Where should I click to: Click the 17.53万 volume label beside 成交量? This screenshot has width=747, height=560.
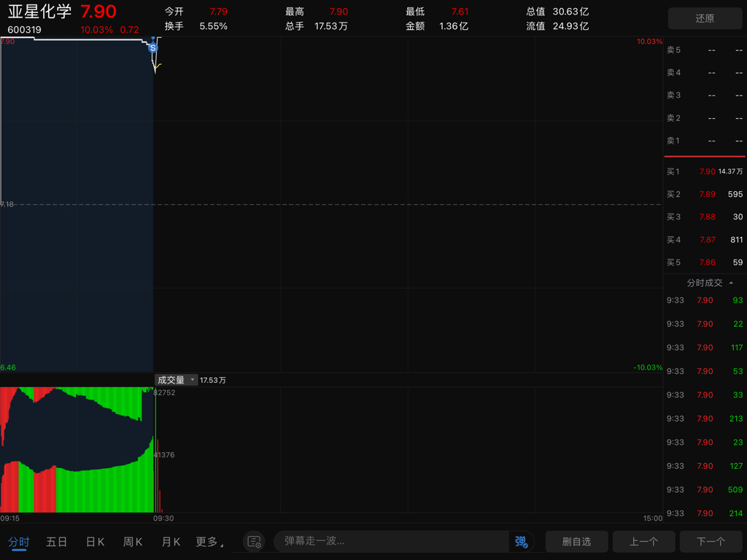click(x=213, y=380)
